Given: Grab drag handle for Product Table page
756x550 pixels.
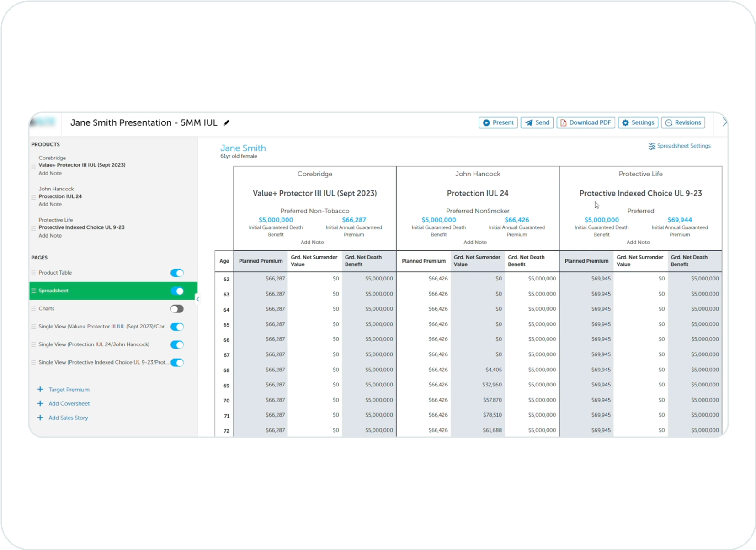Looking at the screenshot, I should tap(33, 273).
